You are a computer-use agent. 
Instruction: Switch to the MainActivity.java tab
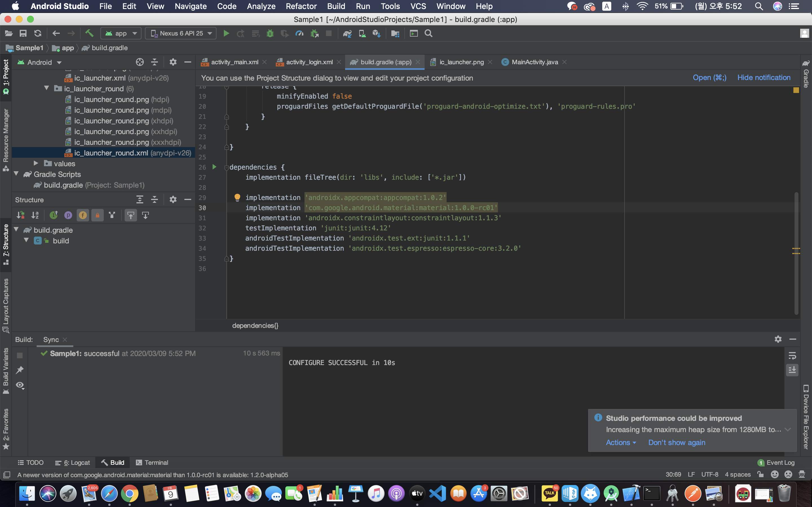point(534,62)
